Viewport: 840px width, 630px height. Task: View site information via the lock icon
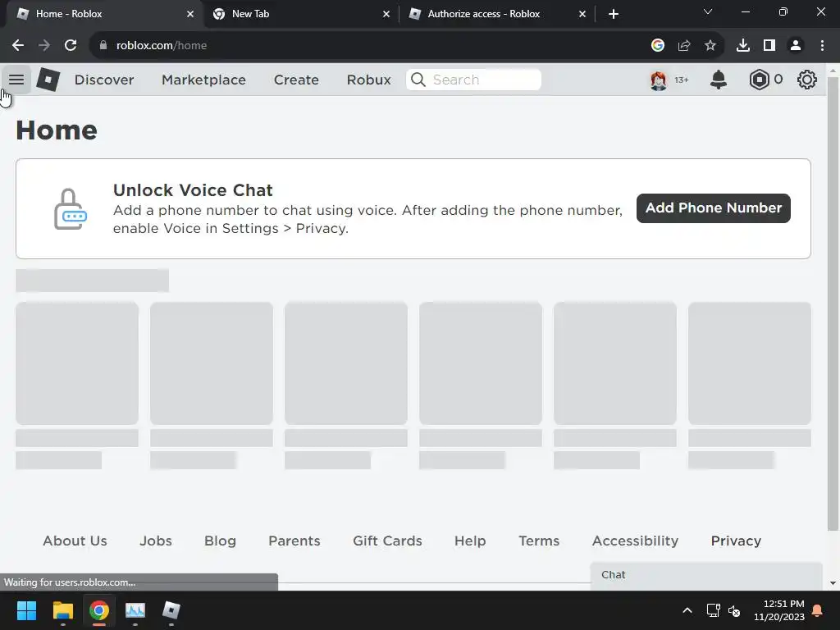click(x=103, y=46)
